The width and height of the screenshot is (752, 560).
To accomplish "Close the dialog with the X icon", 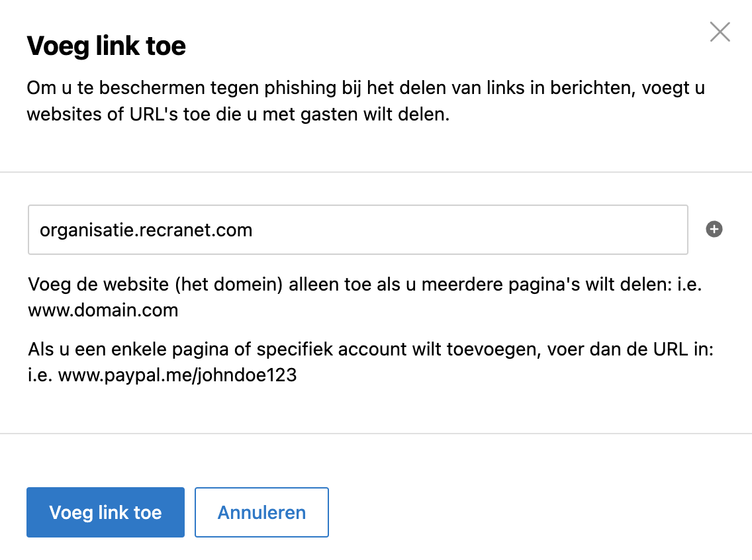I will [x=720, y=32].
